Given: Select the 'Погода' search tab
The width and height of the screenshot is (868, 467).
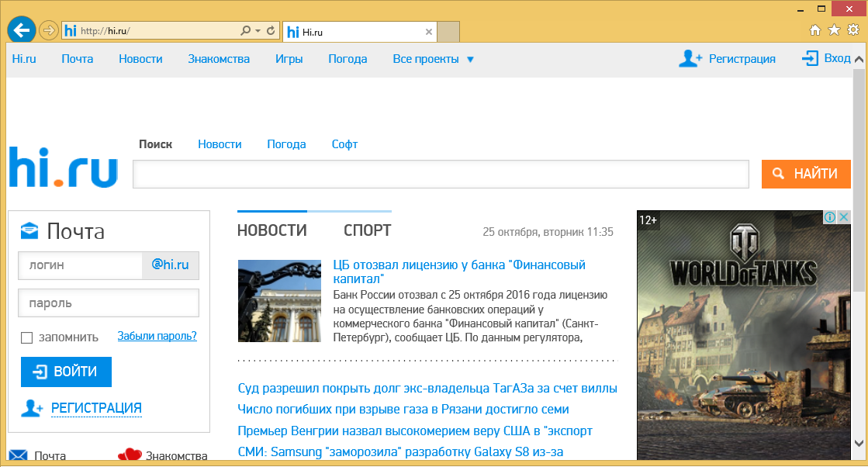Looking at the screenshot, I should click(286, 144).
